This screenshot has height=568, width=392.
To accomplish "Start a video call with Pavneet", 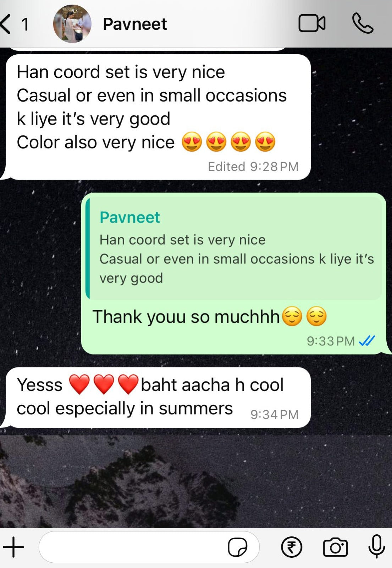I will click(x=312, y=24).
